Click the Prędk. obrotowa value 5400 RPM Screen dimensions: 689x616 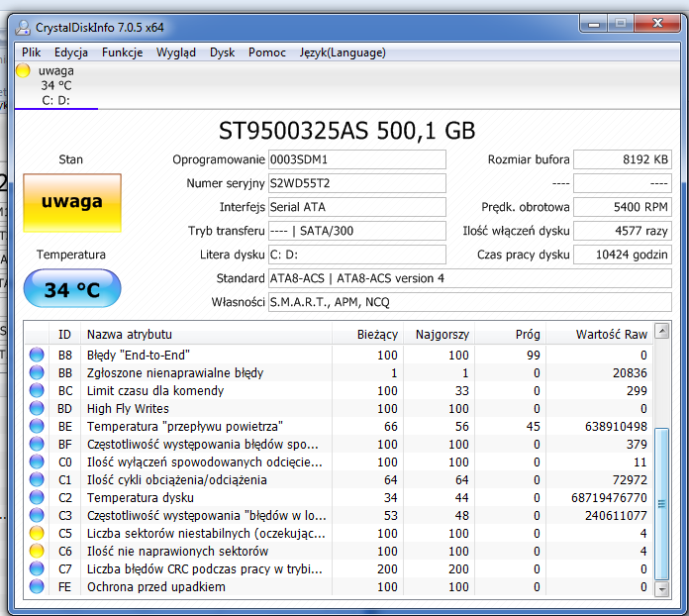point(623,207)
